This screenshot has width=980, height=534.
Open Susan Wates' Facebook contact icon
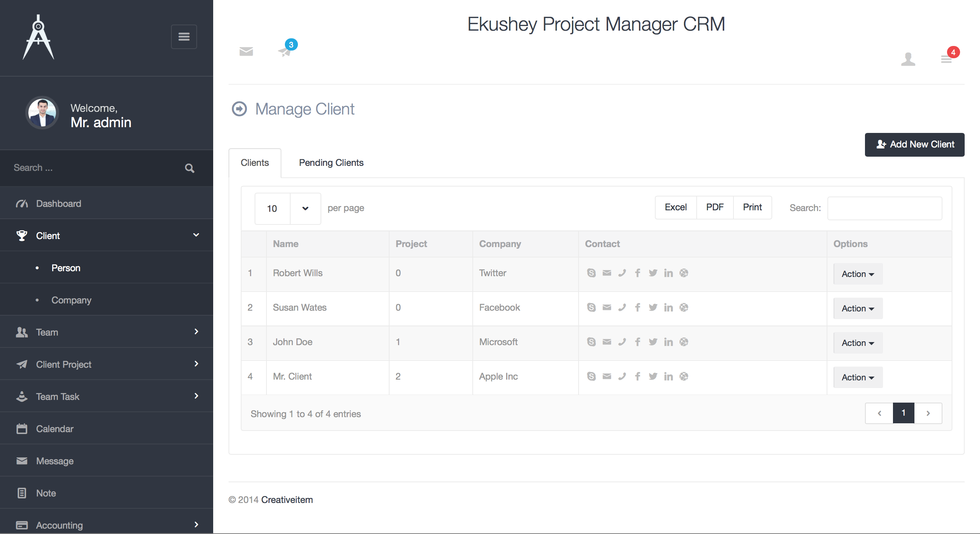[638, 307]
